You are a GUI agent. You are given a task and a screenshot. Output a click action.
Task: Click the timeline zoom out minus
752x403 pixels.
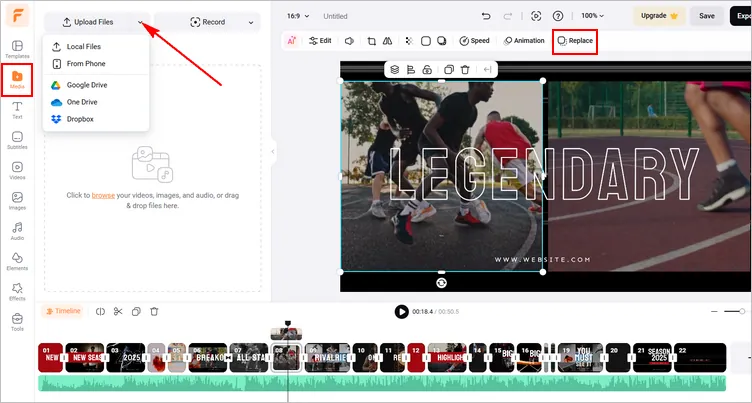coord(714,311)
